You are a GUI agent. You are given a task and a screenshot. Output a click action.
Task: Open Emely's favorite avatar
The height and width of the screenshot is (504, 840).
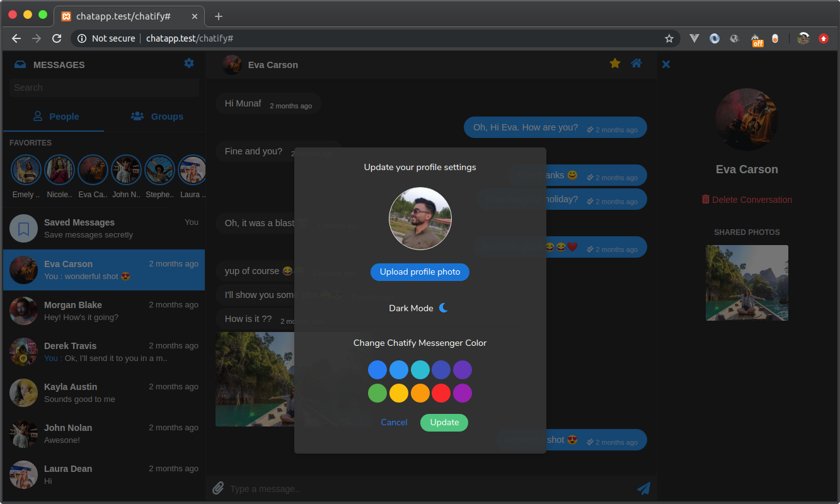tap(26, 170)
